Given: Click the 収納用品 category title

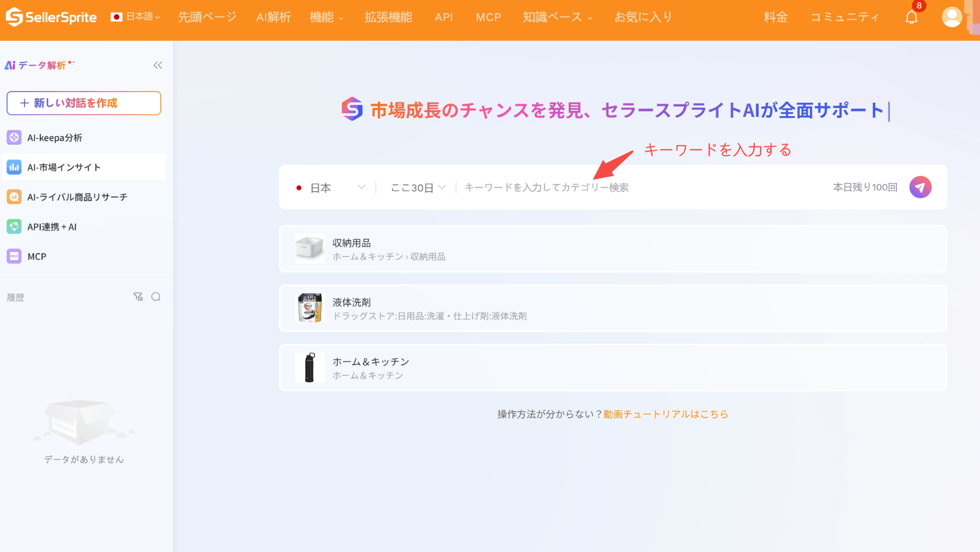Looking at the screenshot, I should point(352,243).
